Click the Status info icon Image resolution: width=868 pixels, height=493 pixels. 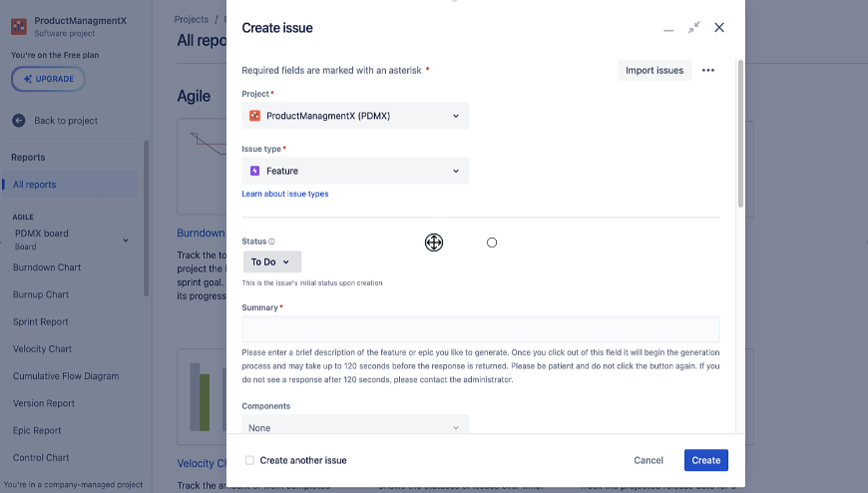pos(271,242)
